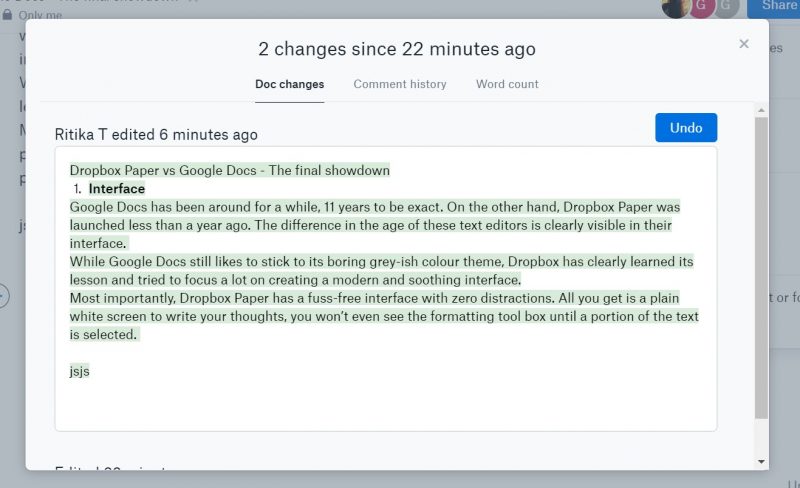Click the paragraph starting 'Most importantly, Dropbox Paper'
Image resolution: width=800 pixels, height=488 pixels.
pyautogui.click(x=384, y=316)
